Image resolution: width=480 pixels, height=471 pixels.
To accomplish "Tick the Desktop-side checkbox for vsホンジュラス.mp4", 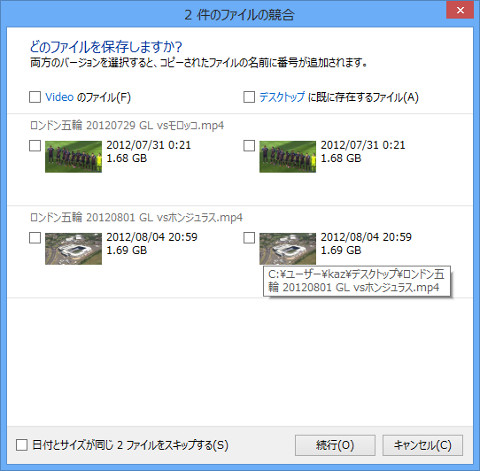I will coord(249,238).
